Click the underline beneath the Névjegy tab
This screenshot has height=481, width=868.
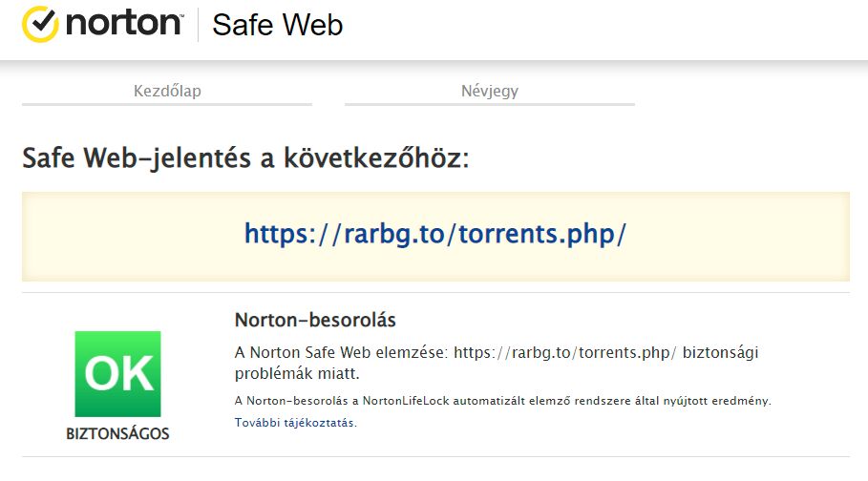coord(490,104)
